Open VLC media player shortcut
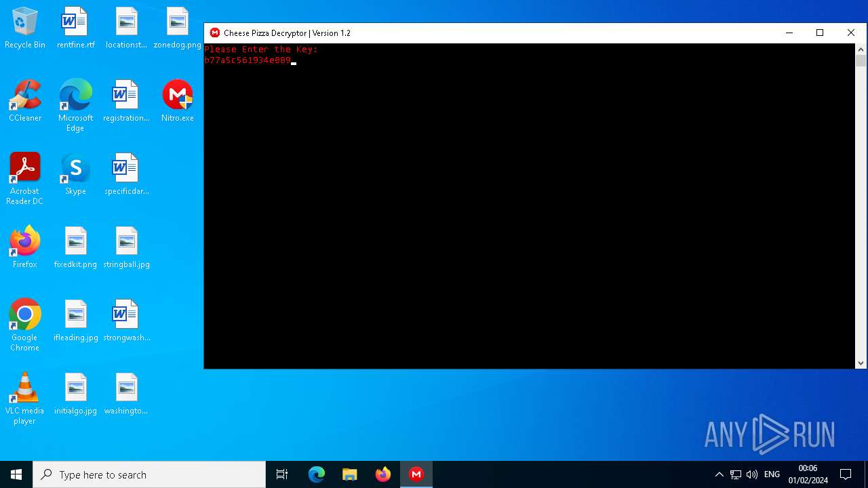Viewport: 868px width, 488px height. [x=25, y=399]
